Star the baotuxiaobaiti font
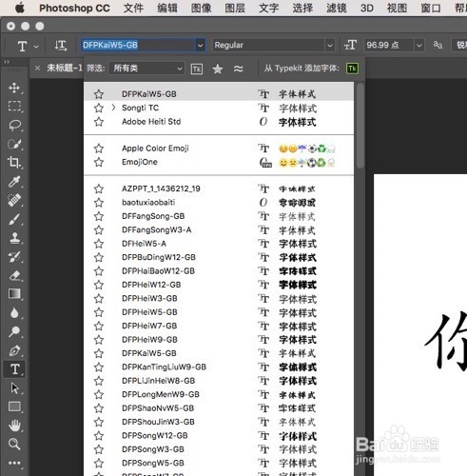Image resolution: width=467 pixels, height=476 pixels. 99,202
